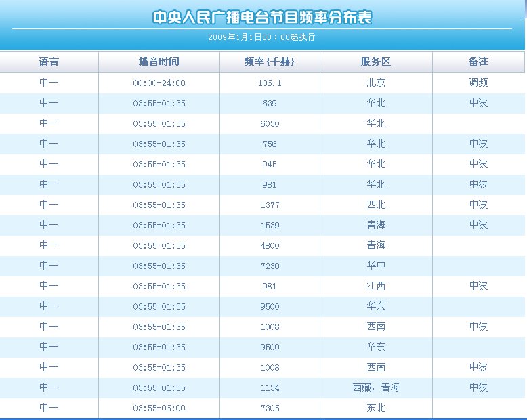The width and height of the screenshot is (527, 420).
Task: Select the 东北 service area cell
Action: [376, 408]
